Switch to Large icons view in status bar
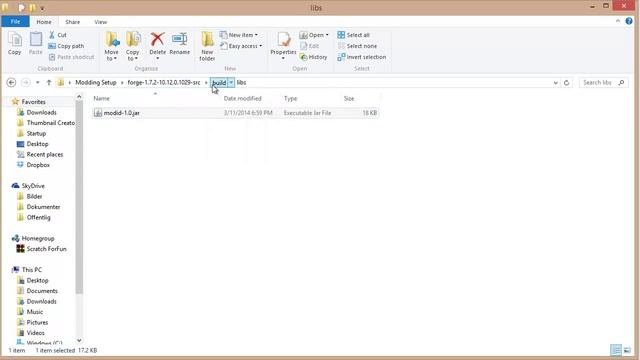This screenshot has width=640, height=360. pos(627,350)
